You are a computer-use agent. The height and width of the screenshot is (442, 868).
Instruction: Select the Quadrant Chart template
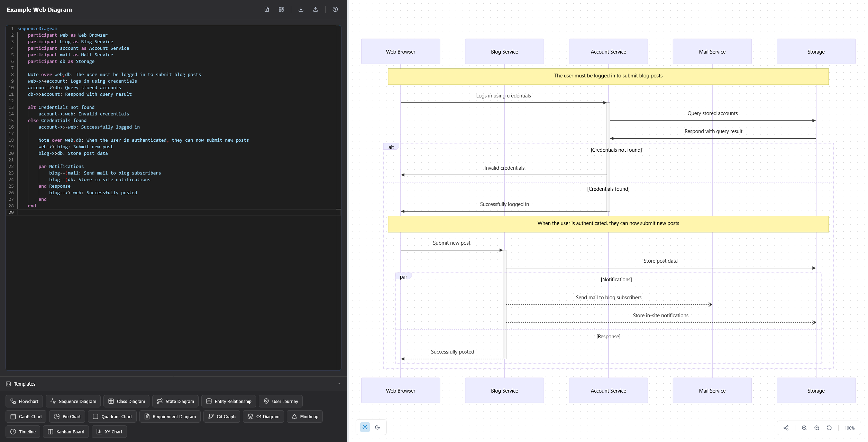[x=112, y=416]
